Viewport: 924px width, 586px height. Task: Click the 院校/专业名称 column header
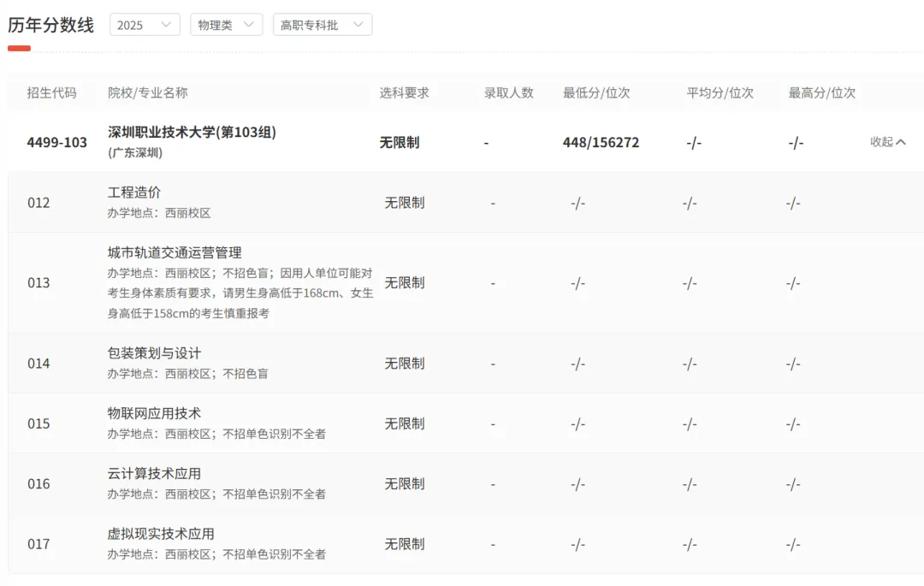point(147,92)
